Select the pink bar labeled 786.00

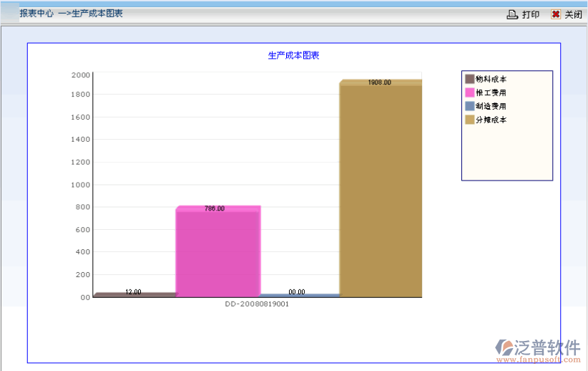217,252
